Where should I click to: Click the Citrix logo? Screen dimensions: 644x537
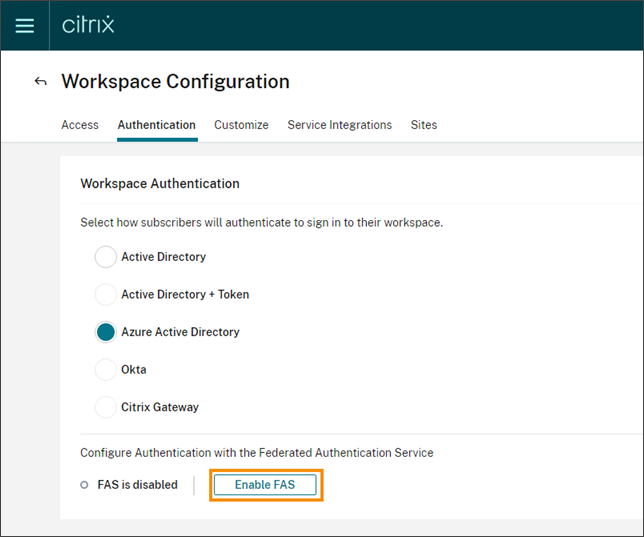coord(88,25)
